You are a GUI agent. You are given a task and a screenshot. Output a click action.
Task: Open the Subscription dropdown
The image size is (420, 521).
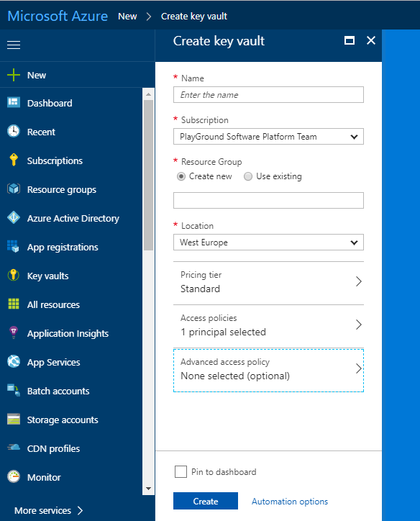pos(268,137)
